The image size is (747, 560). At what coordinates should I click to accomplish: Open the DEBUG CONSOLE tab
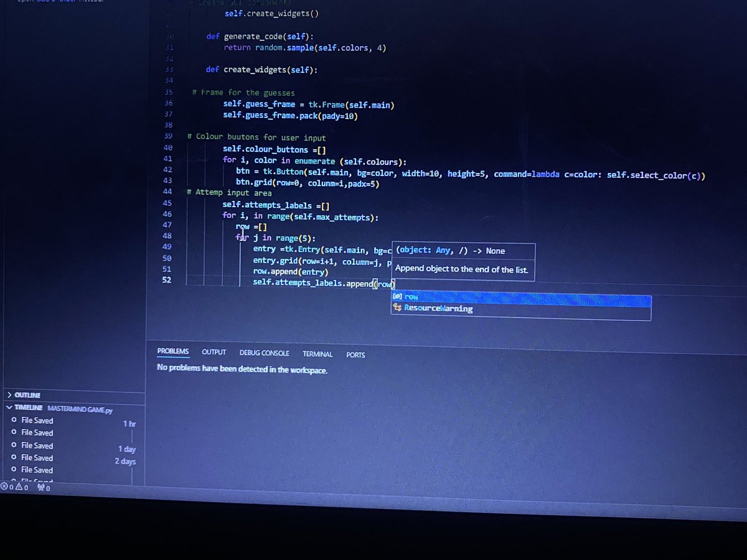point(265,353)
